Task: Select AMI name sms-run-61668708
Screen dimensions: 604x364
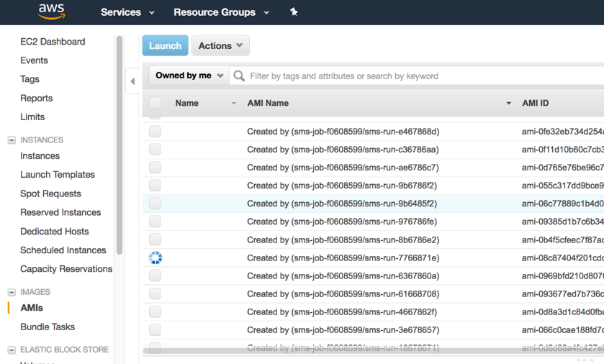Action: click(x=343, y=294)
